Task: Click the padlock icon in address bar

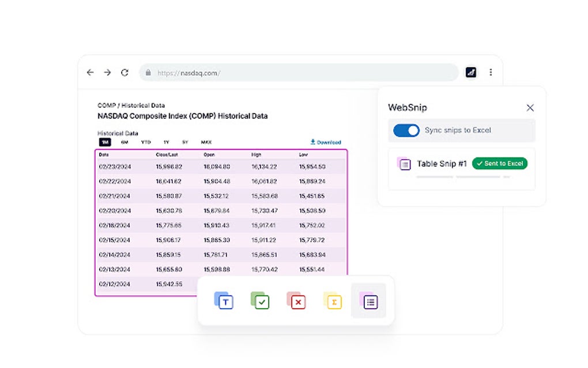Action: click(148, 73)
